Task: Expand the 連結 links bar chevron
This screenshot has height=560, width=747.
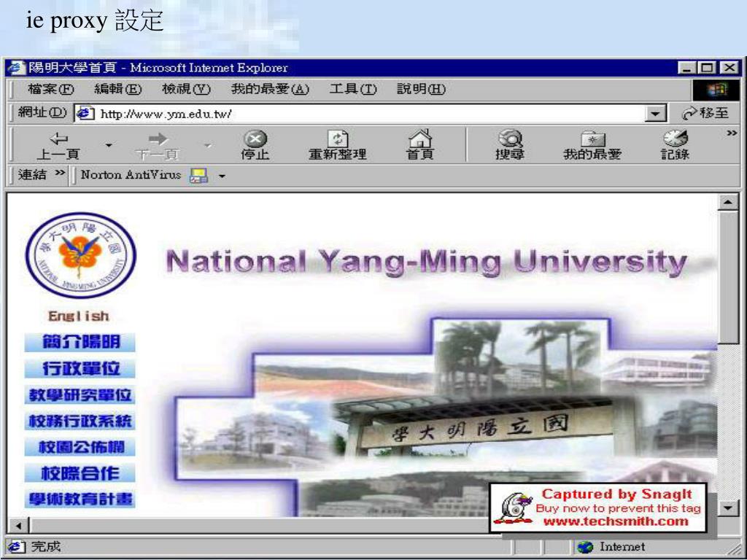Action: [60, 172]
